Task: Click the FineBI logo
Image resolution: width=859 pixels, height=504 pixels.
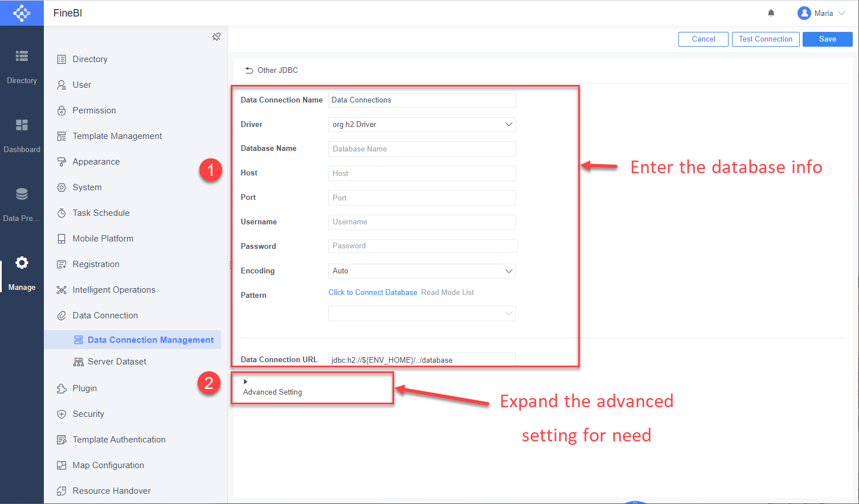Action: coord(22,13)
